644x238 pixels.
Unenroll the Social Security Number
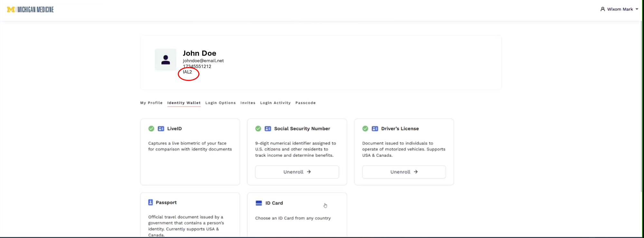pos(297,172)
